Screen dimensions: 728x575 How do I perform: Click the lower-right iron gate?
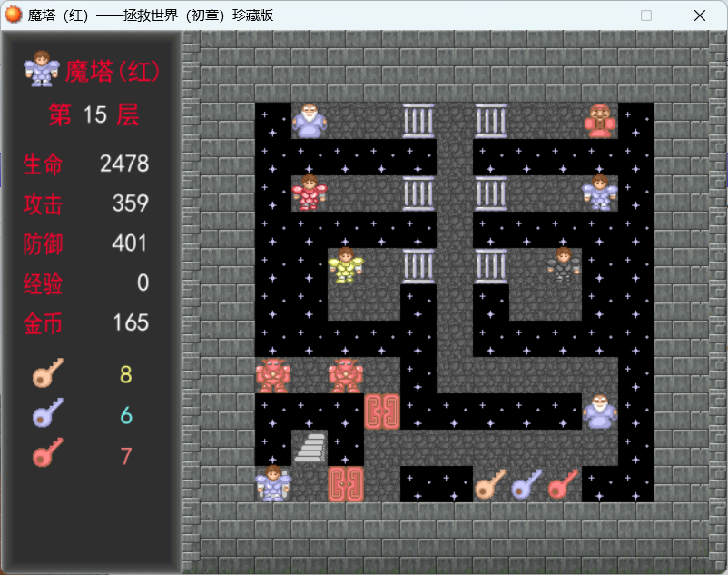[x=491, y=265]
